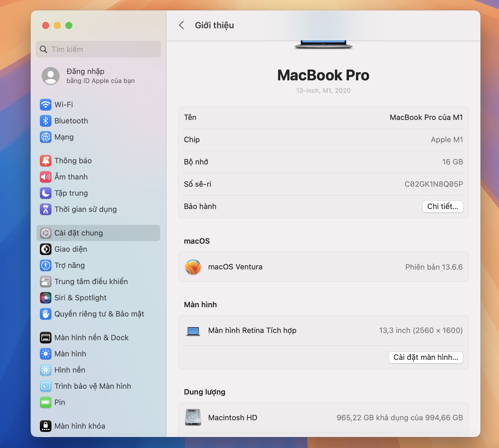Click the 13-inch, M1, 2020 subtitle
499x448 pixels.
[x=323, y=90]
